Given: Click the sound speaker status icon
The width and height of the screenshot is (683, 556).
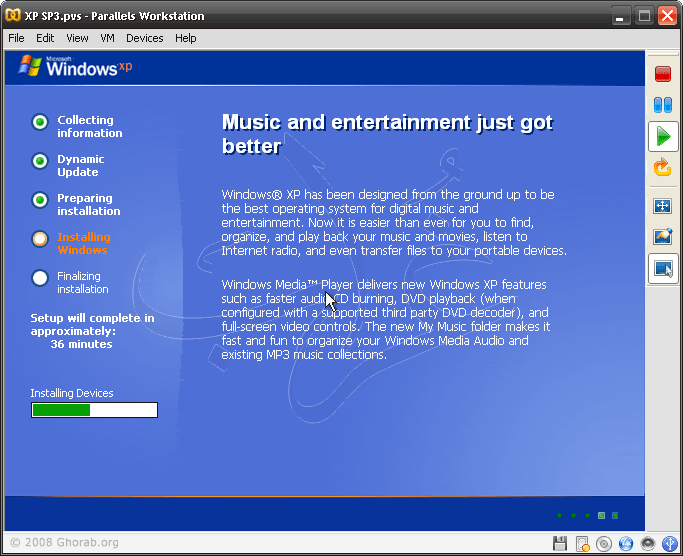Looking at the screenshot, I should point(648,543).
